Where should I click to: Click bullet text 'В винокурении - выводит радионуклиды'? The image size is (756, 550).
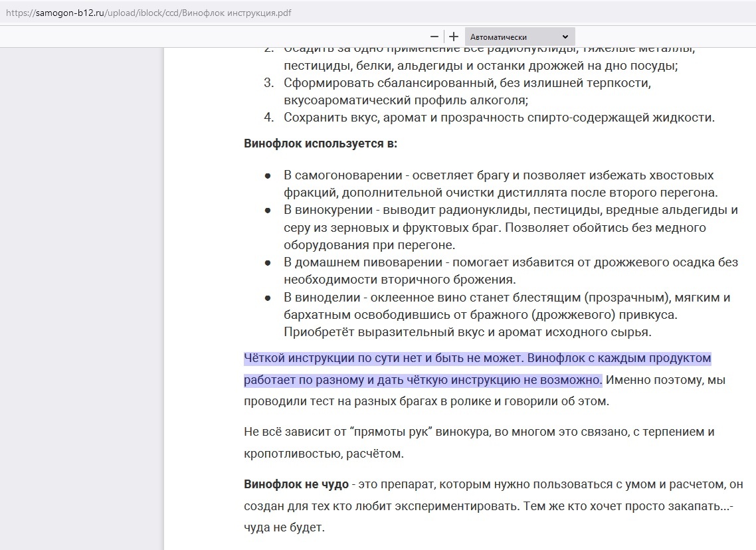click(407, 210)
